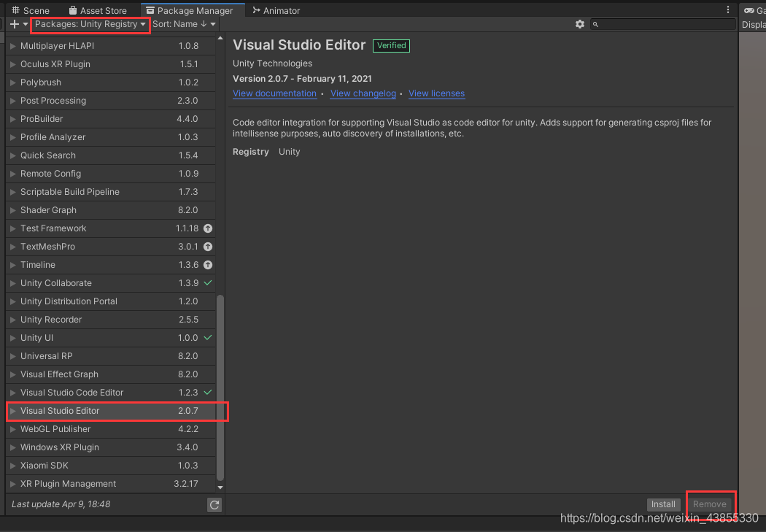
Task: Click the update arrow icon for TextMeshPro
Action: point(208,247)
